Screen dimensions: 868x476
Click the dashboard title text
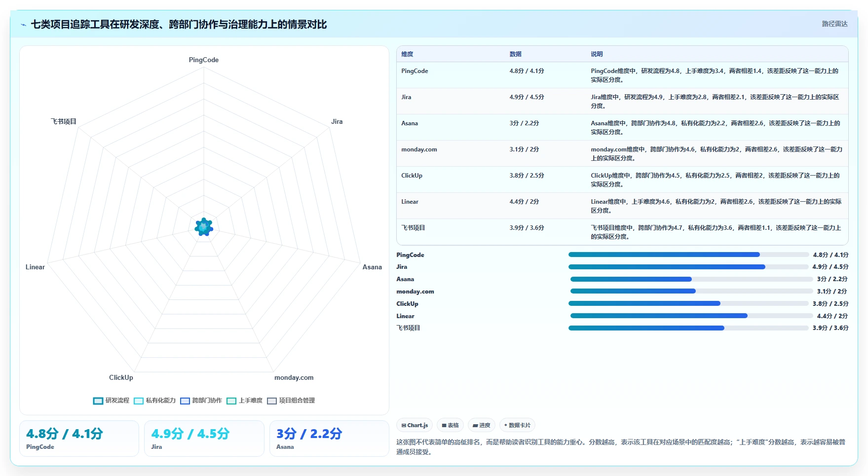[179, 25]
